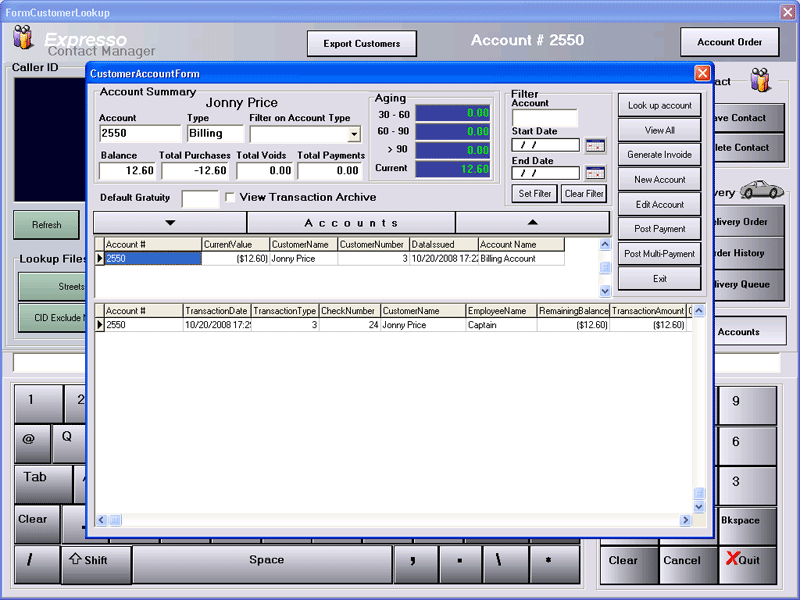Sort by the CurrentValue column header
Viewport: 800px width, 600px height.
[x=235, y=244]
